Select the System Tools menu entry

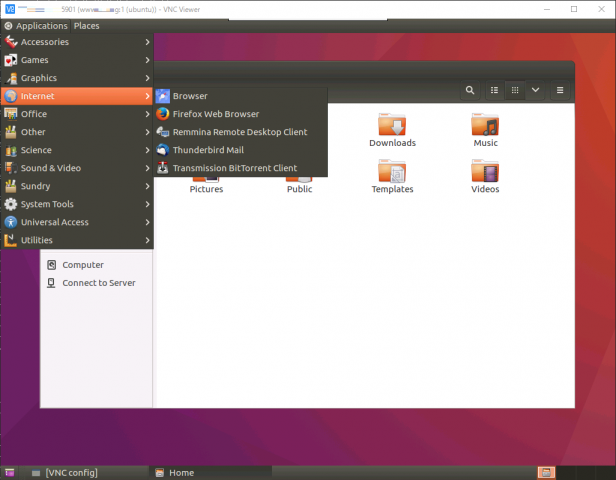click(x=77, y=204)
